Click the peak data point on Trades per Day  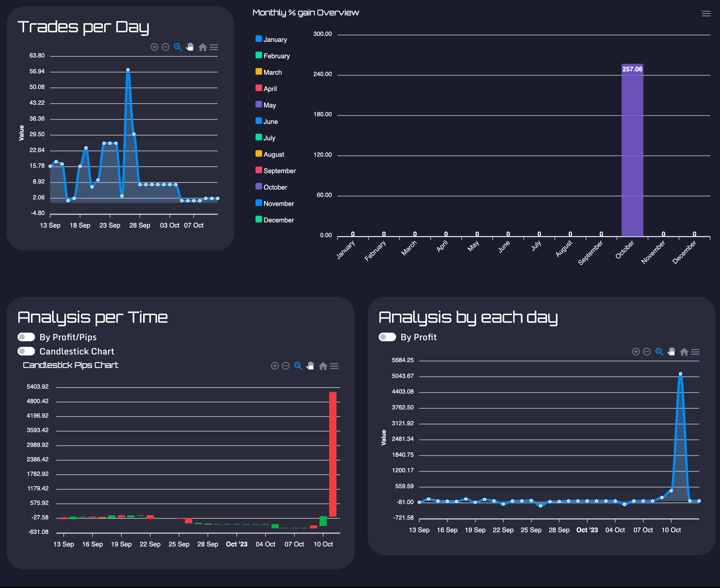pyautogui.click(x=128, y=70)
